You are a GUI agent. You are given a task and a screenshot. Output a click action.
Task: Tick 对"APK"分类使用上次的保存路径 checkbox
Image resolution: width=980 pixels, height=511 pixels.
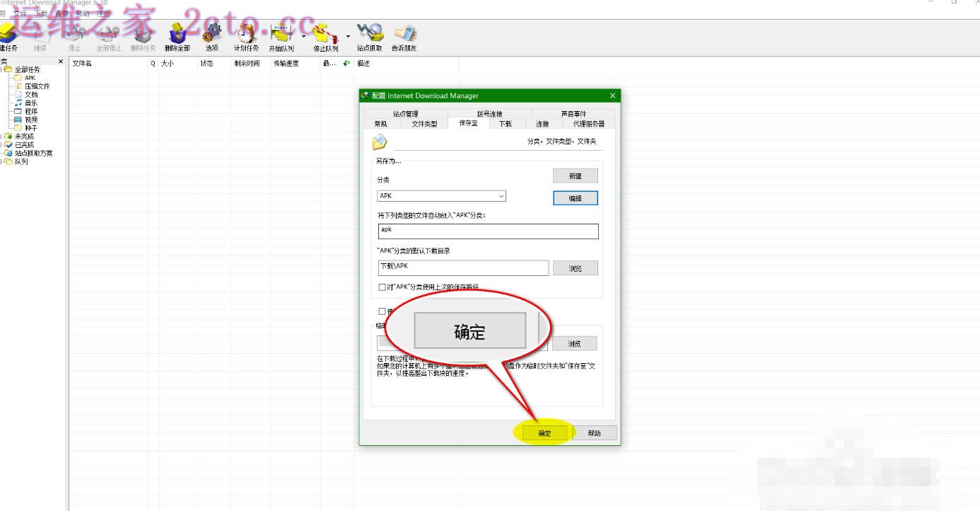pyautogui.click(x=383, y=287)
